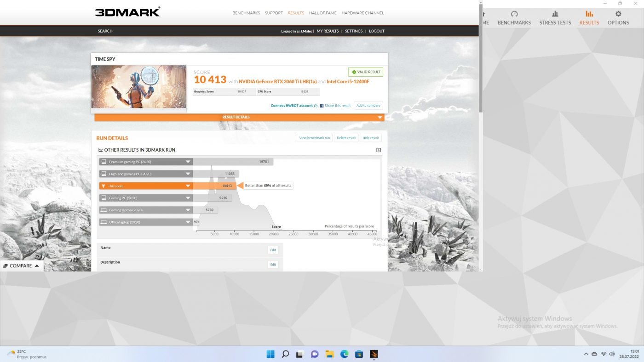Click the Graphics Score value 10 807

[241, 91]
